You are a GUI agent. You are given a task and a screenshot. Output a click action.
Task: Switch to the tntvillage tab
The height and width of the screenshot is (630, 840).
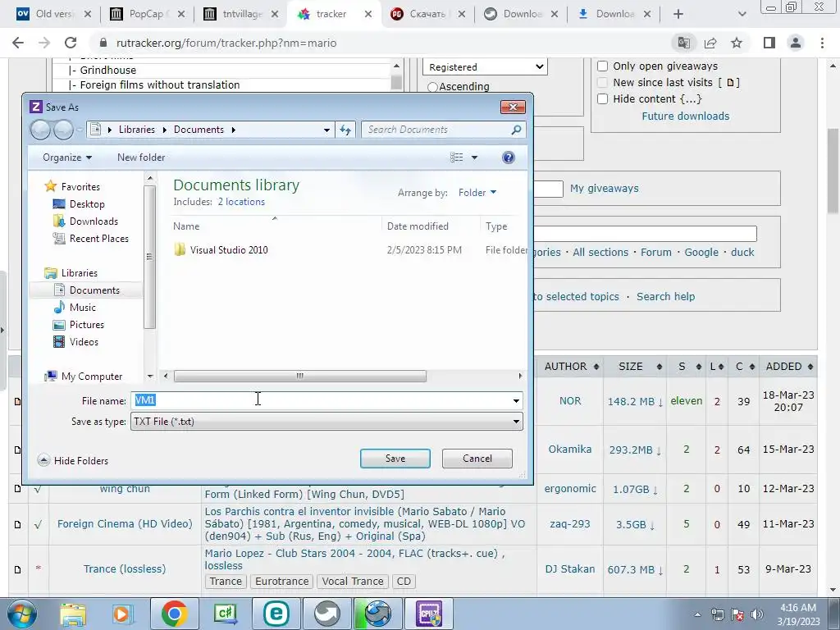241,14
